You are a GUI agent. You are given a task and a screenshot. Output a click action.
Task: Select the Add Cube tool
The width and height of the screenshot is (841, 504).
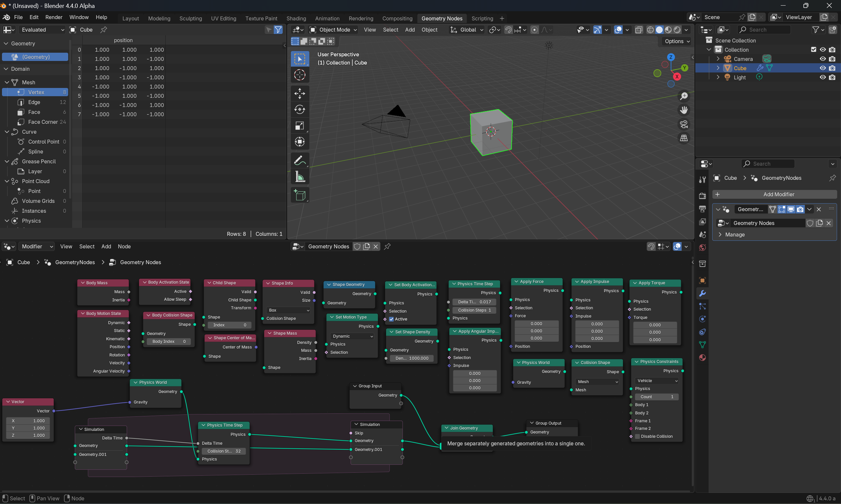(299, 195)
